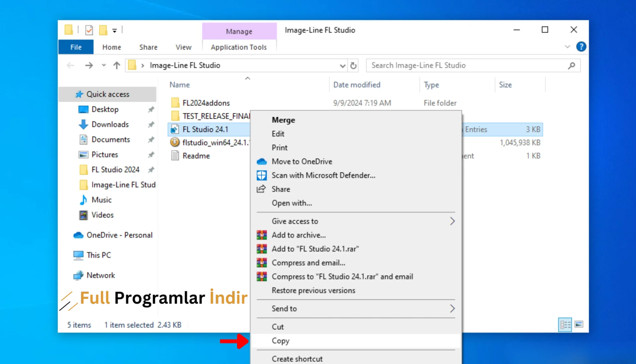This screenshot has width=636, height=364.
Task: Click the address bar path Image-Line FL Studio
Action: click(x=185, y=66)
